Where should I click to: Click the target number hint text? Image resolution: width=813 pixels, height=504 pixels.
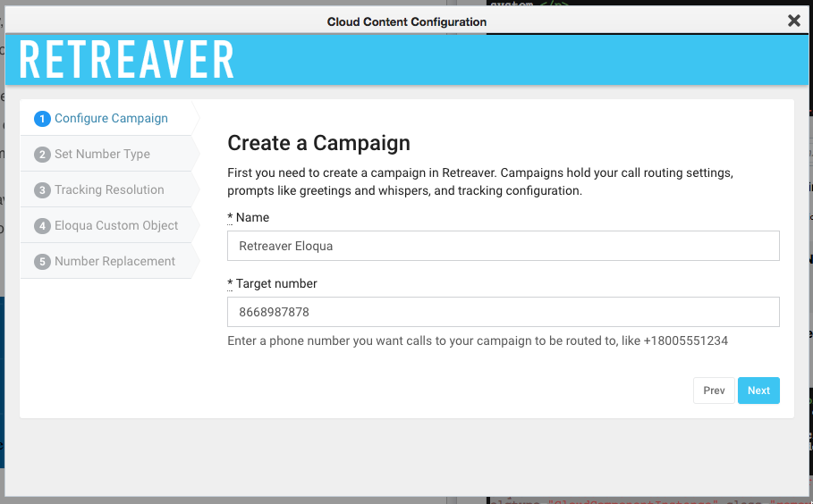[478, 340]
